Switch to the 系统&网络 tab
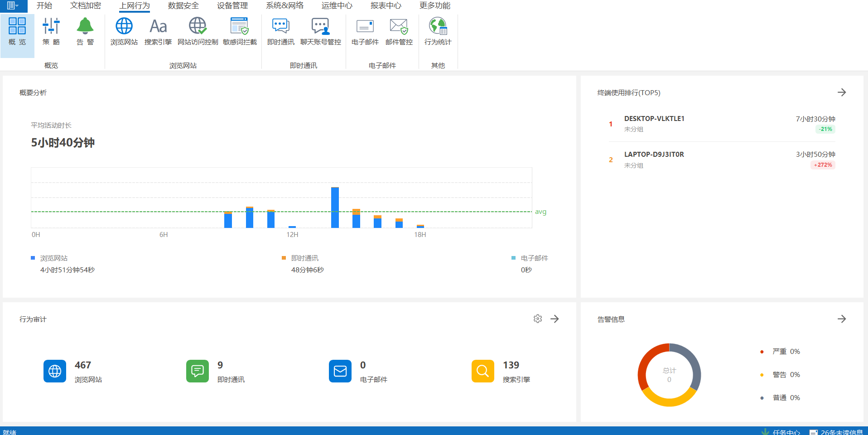The image size is (868, 435). 285,5
